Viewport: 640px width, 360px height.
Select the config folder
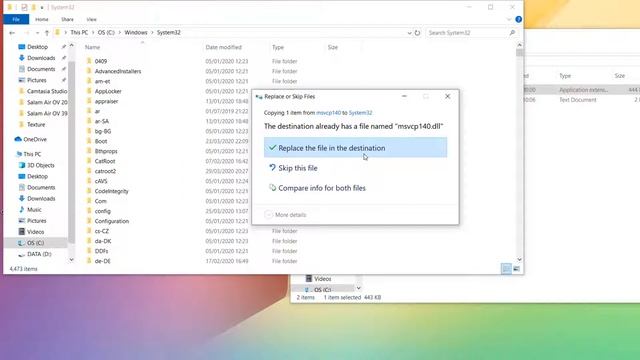pos(102,211)
